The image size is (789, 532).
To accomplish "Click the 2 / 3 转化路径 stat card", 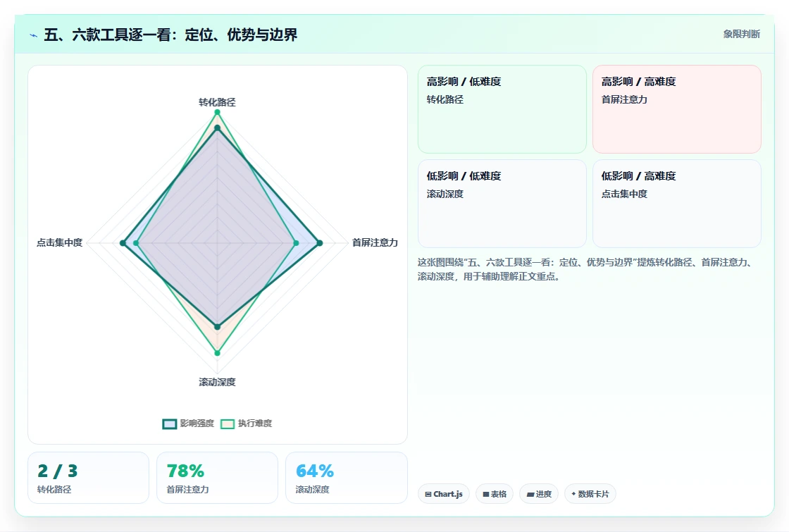I will [x=88, y=478].
